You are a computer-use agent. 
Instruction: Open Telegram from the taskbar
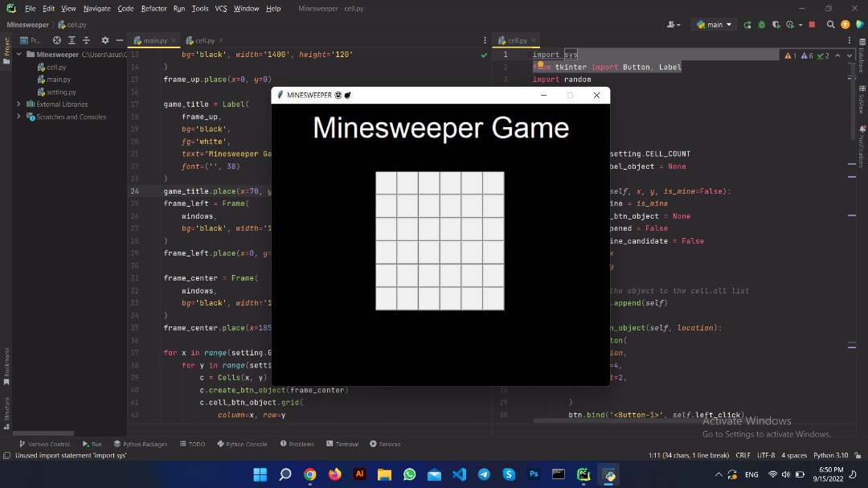(x=484, y=474)
